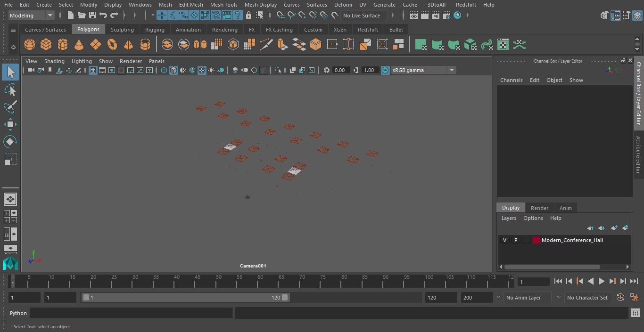Select the Scale tool in toolbox
The image size is (644, 332).
click(x=10, y=159)
